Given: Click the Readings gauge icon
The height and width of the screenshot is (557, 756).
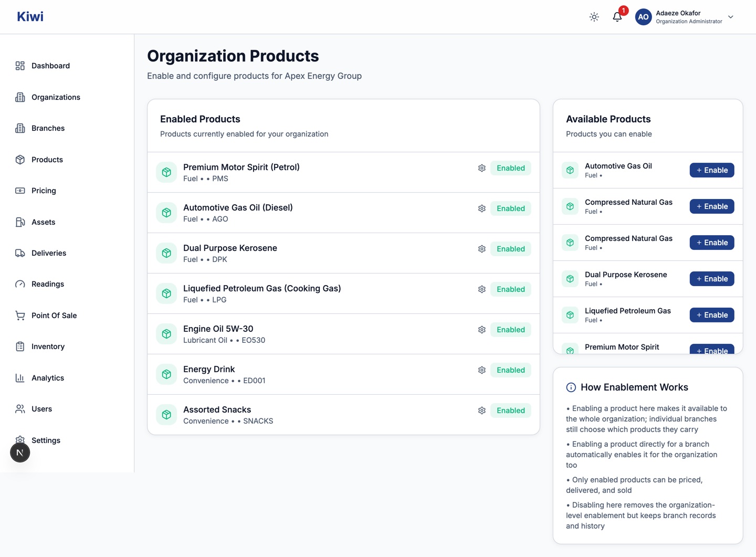Looking at the screenshot, I should tap(20, 284).
